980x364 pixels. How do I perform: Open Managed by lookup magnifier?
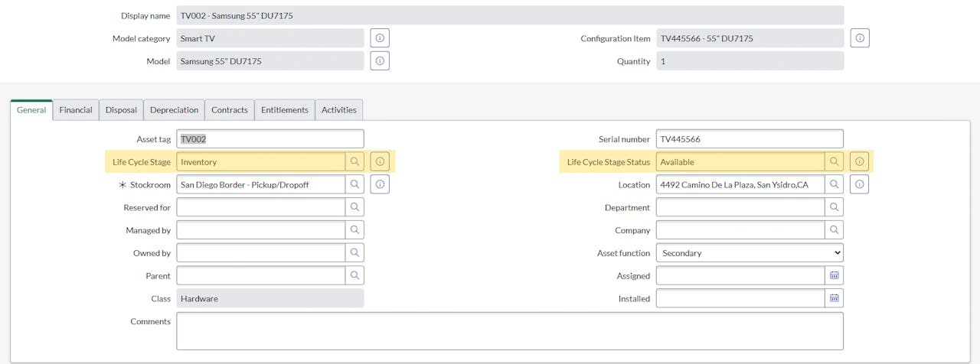354,230
